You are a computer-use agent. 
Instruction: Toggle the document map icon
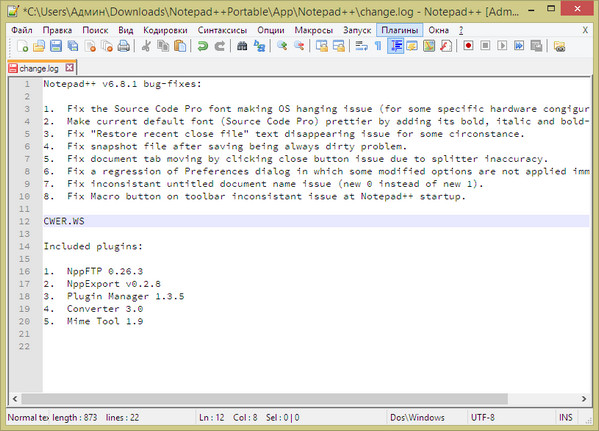tap(429, 46)
